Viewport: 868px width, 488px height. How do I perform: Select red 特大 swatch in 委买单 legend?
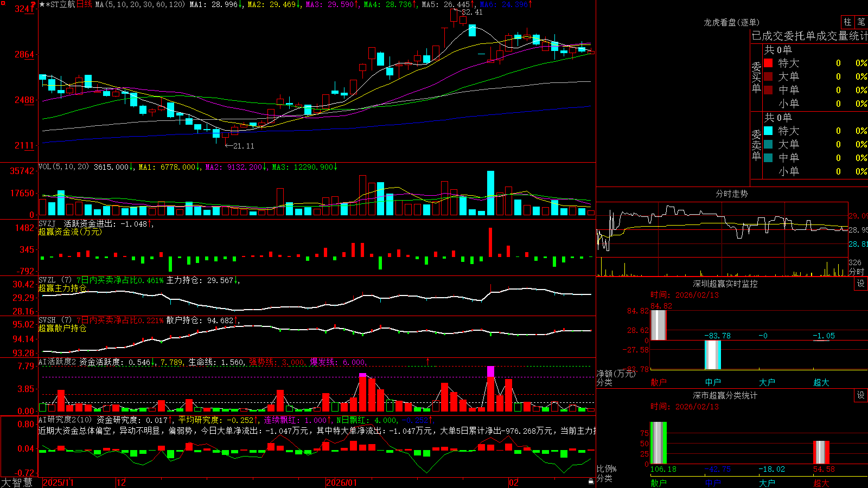click(768, 63)
